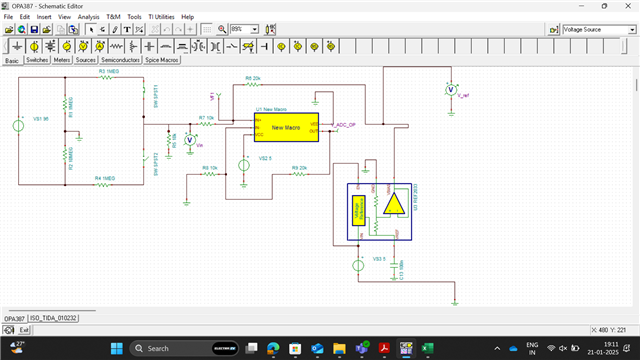The image size is (640, 360).
Task: Open the Insert menu
Action: [x=44, y=17]
